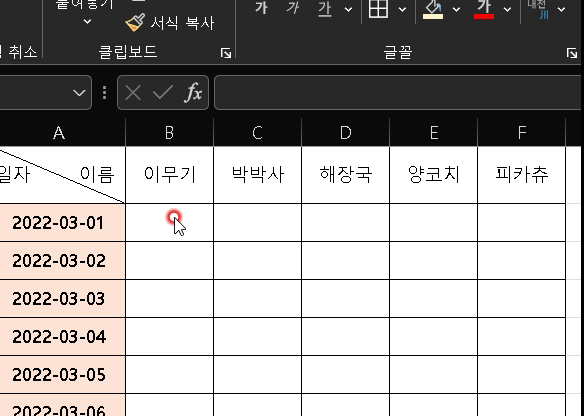Select the cell containing 해장국
Image resolution: width=584 pixels, height=416 pixels.
(x=346, y=175)
